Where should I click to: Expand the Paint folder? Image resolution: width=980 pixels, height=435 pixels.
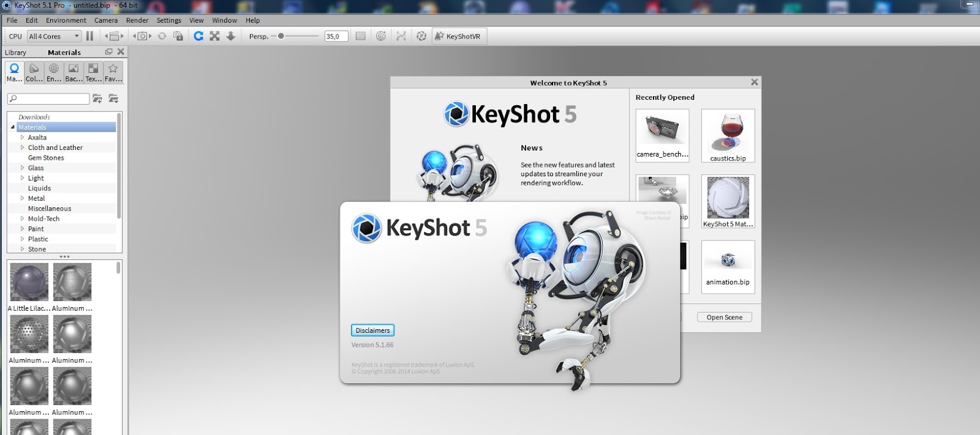tap(23, 229)
